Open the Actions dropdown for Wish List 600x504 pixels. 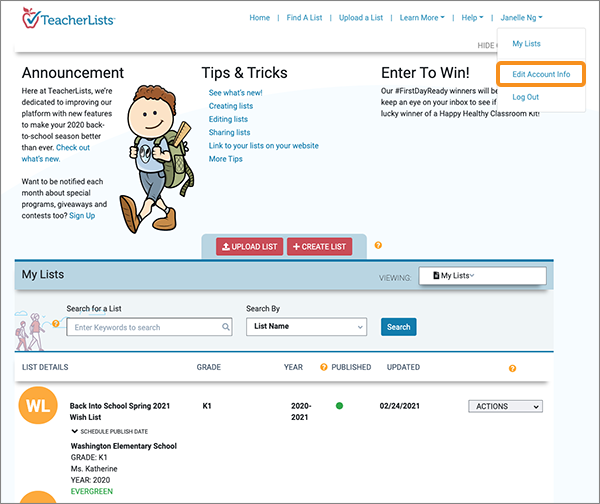point(505,406)
